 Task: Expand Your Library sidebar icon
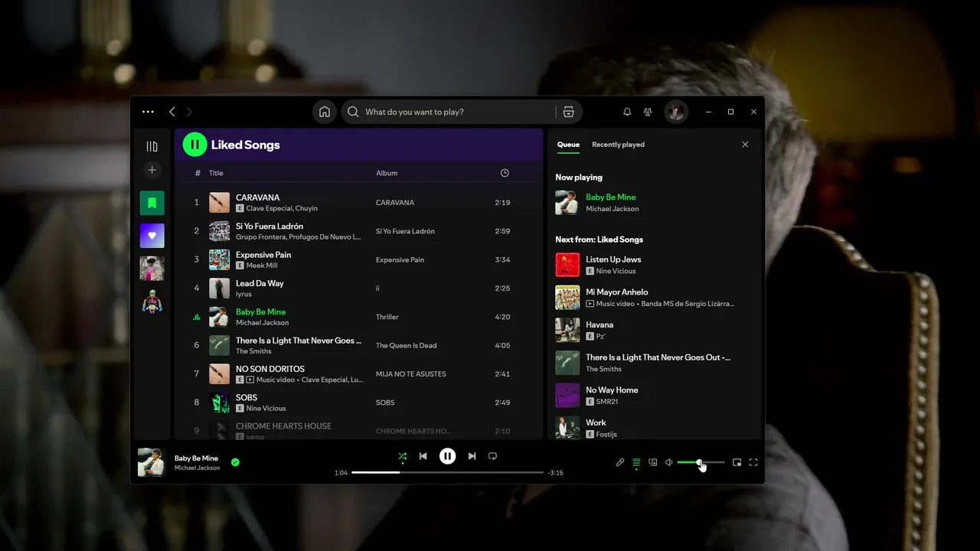point(152,146)
